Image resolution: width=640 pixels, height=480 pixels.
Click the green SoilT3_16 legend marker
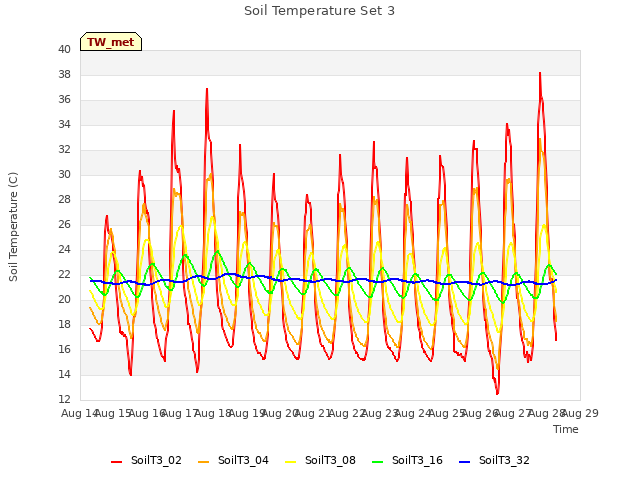pos(378,462)
